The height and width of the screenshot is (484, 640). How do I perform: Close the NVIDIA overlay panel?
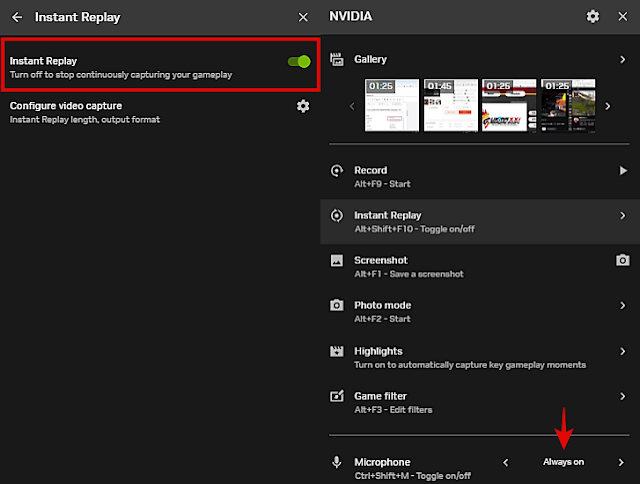(x=622, y=16)
